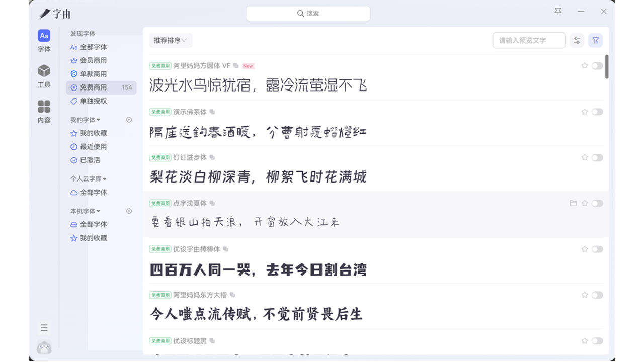Enable the 阿里妈妈方圆体 VF activation toggle
The width and height of the screenshot is (644, 362).
tap(597, 66)
